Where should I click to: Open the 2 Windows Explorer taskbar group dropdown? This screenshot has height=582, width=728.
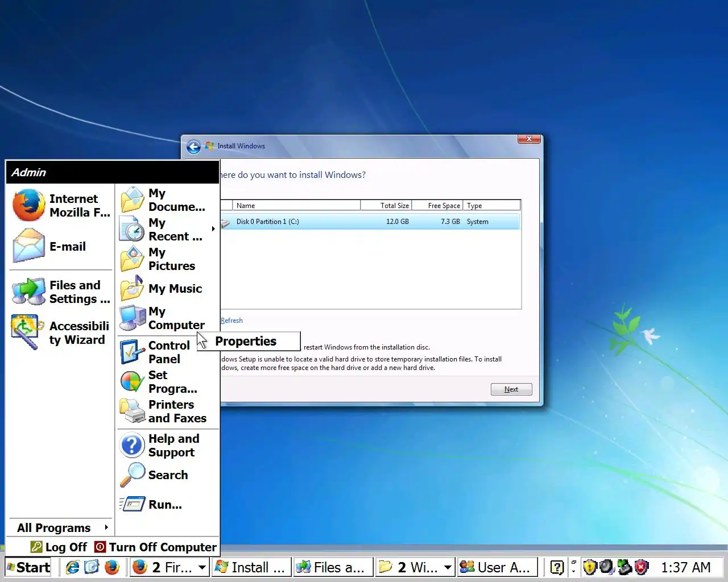[x=448, y=567]
